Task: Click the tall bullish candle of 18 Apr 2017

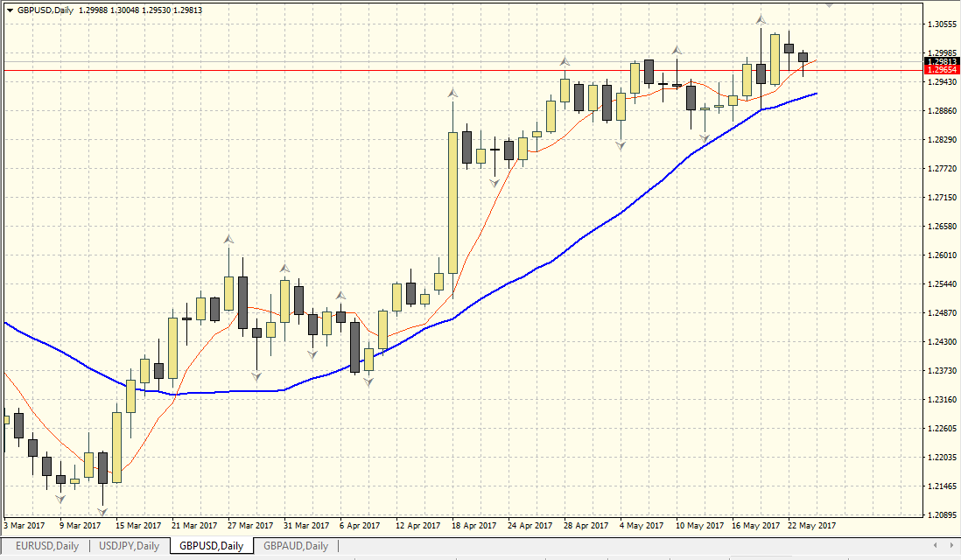Action: [x=452, y=203]
